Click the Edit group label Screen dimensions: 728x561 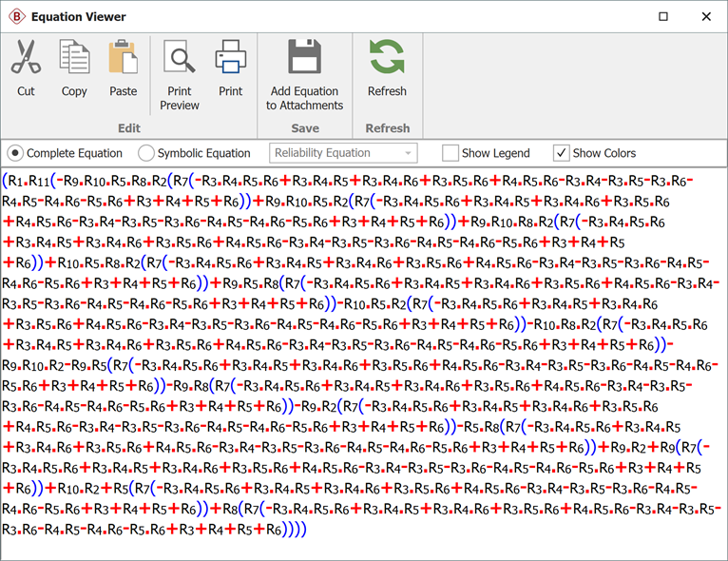tap(129, 128)
